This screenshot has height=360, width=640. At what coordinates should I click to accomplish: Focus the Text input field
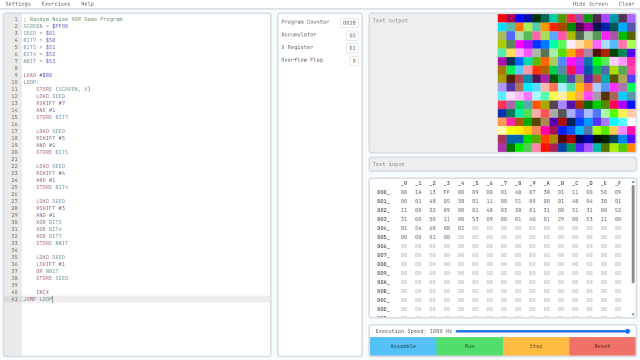point(502,164)
